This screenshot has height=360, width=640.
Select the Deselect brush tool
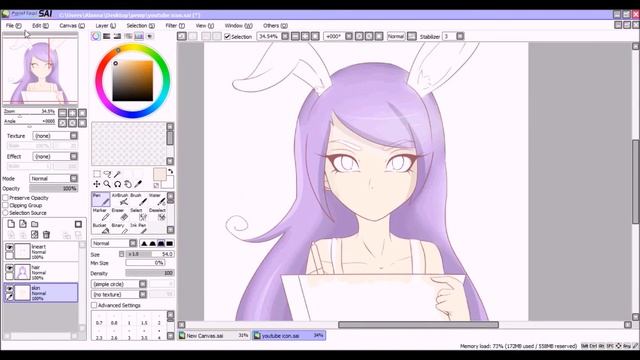(x=157, y=214)
